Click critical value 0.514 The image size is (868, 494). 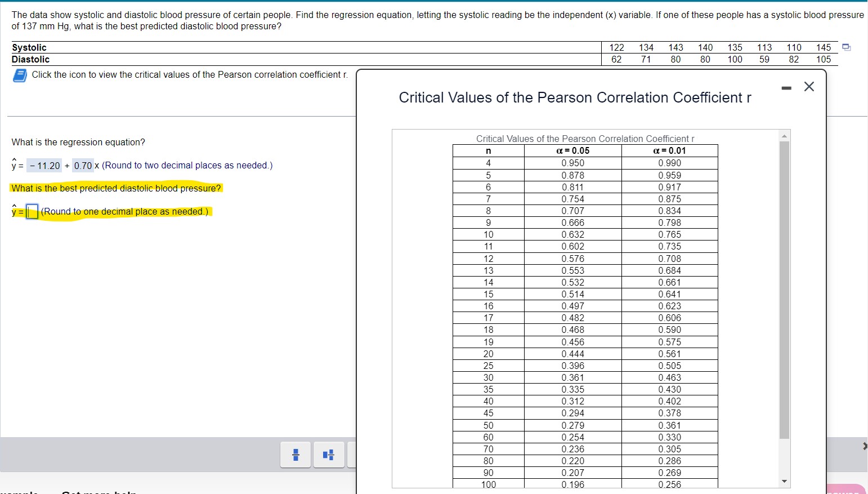pyautogui.click(x=573, y=294)
